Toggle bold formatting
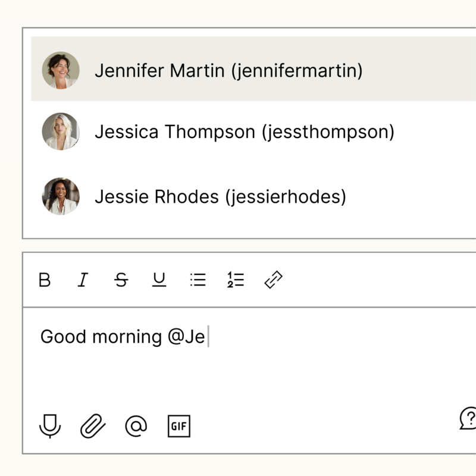476x476 pixels. [x=45, y=280]
